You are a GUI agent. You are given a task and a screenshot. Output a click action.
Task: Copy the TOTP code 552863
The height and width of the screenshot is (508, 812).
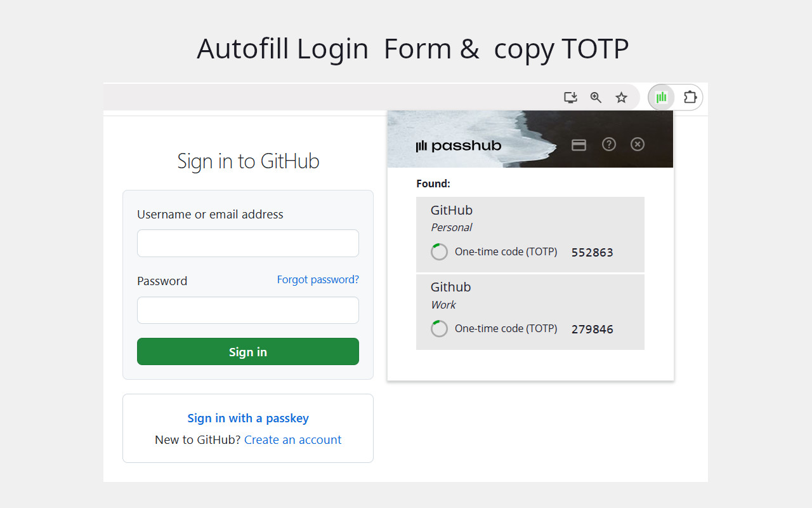pyautogui.click(x=592, y=252)
